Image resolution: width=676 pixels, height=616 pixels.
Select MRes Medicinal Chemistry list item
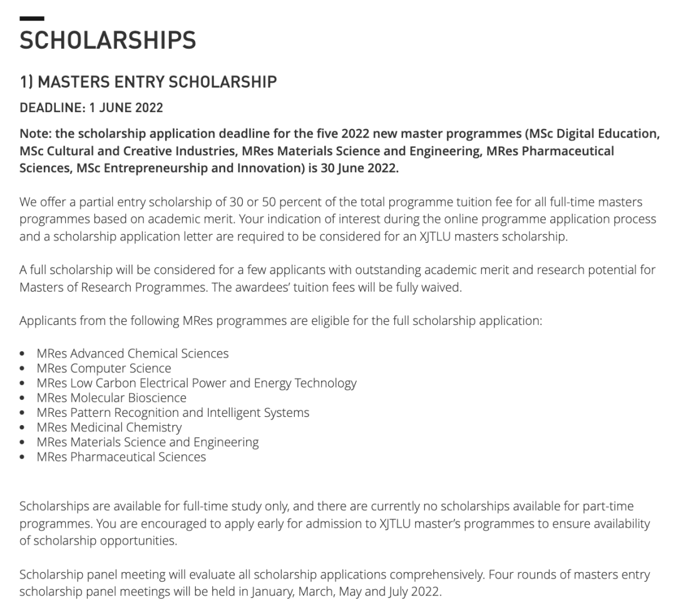point(109,428)
